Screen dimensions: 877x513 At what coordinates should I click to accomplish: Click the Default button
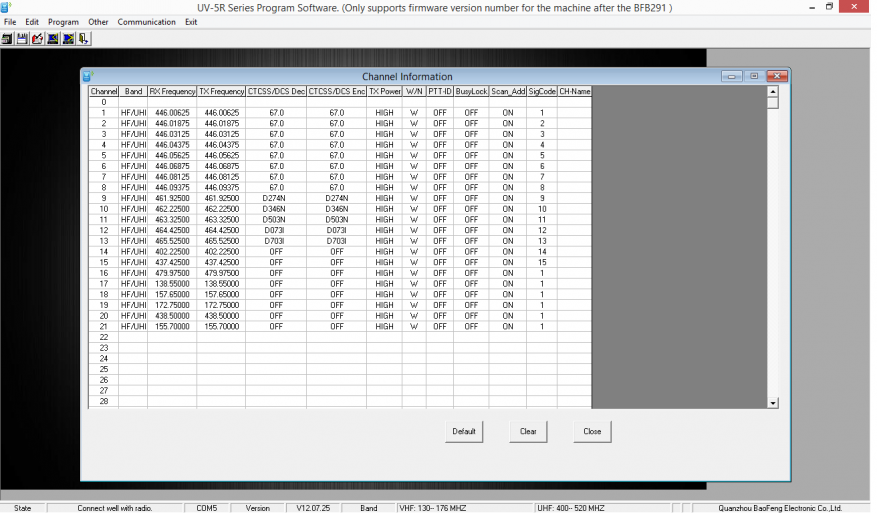click(x=464, y=431)
